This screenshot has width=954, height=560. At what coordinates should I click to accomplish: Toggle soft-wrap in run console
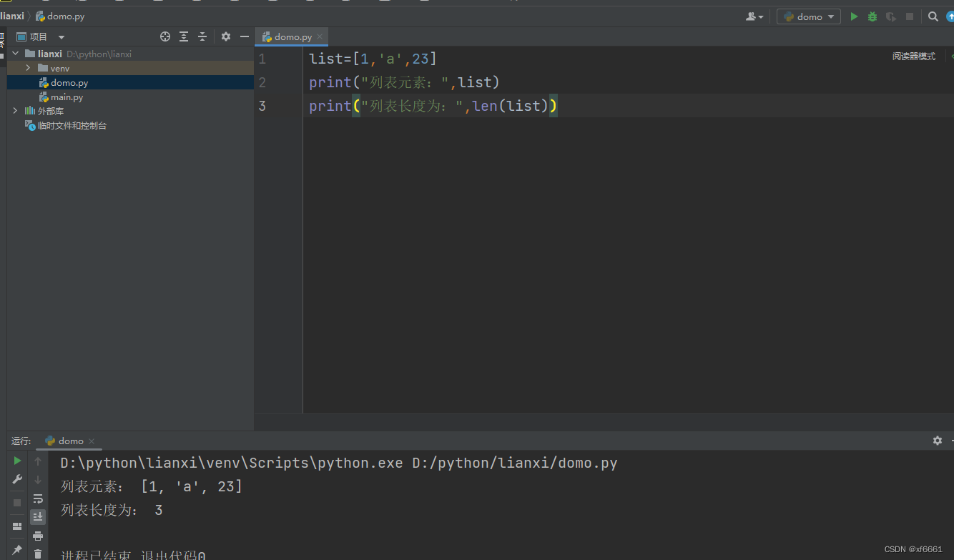[x=38, y=498]
